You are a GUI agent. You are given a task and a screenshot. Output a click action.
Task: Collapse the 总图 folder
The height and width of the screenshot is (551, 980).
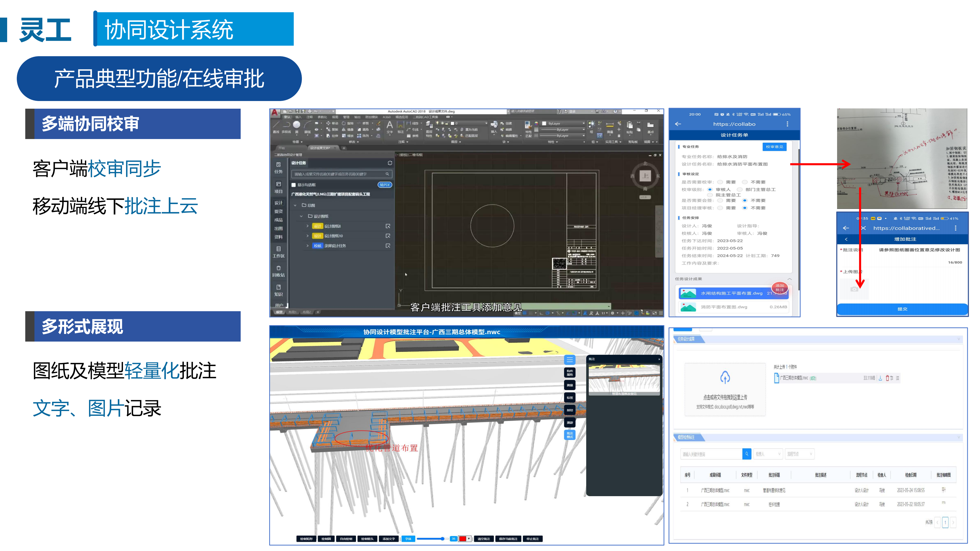(295, 205)
